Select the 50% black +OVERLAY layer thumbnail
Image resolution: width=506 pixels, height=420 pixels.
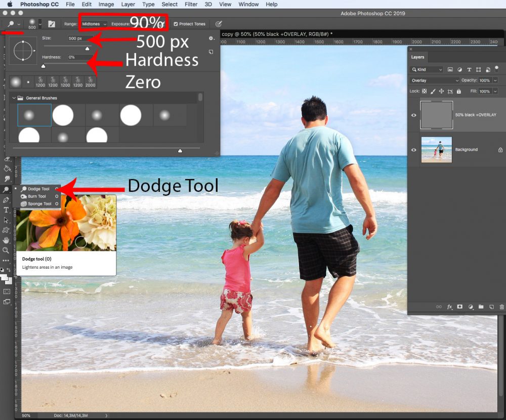point(436,115)
